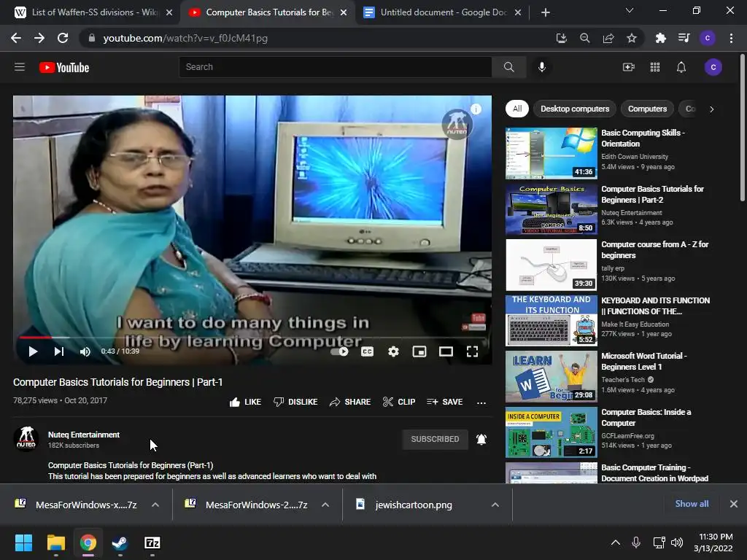Open the Create video icon
Viewport: 747px width, 560px height.
click(x=629, y=67)
